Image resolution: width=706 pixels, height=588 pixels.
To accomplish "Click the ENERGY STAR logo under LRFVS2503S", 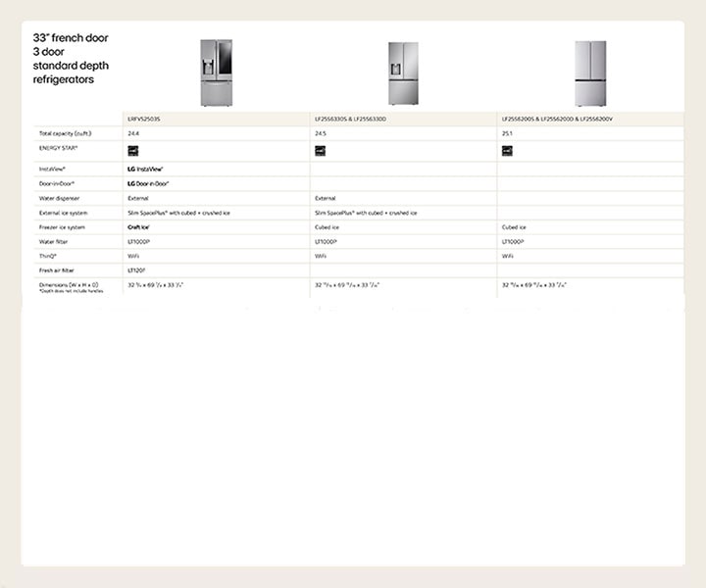I will pyautogui.click(x=132, y=151).
